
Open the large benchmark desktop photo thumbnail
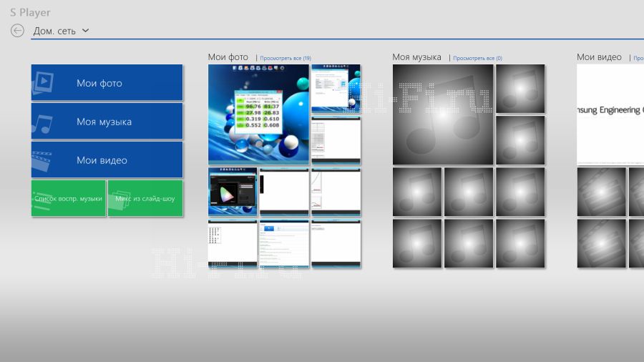(x=258, y=114)
